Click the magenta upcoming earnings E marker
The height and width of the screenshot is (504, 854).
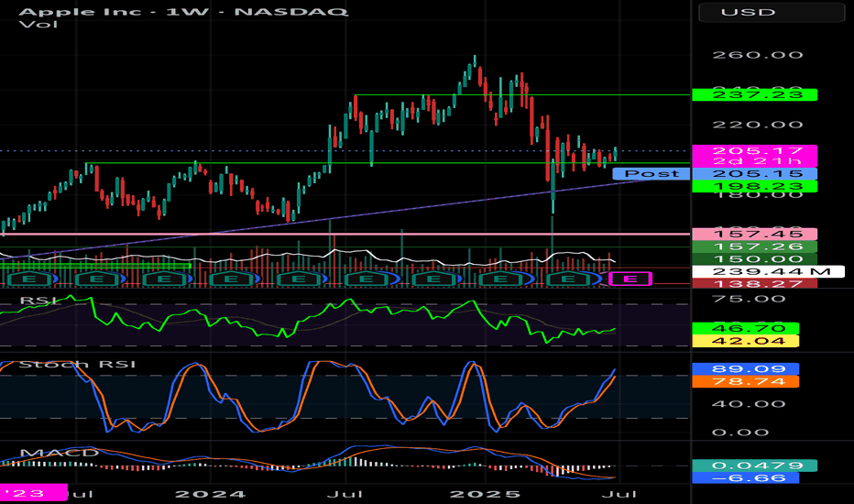[630, 279]
